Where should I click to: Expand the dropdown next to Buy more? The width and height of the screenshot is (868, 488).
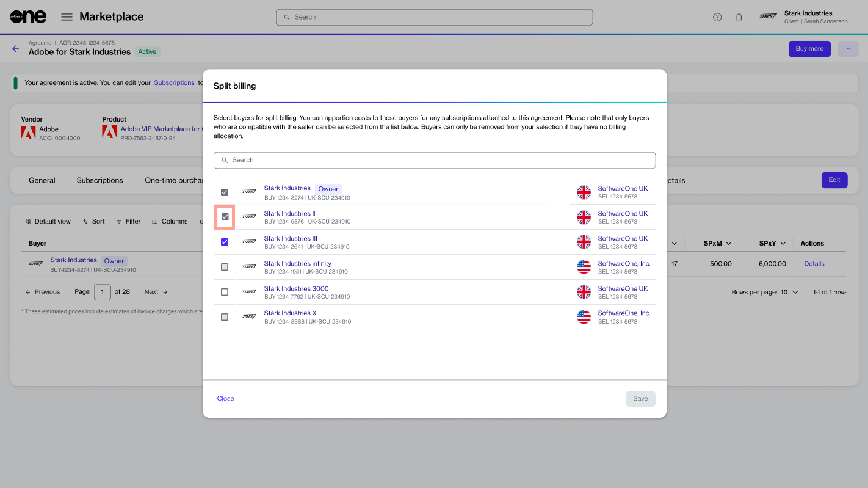(848, 49)
